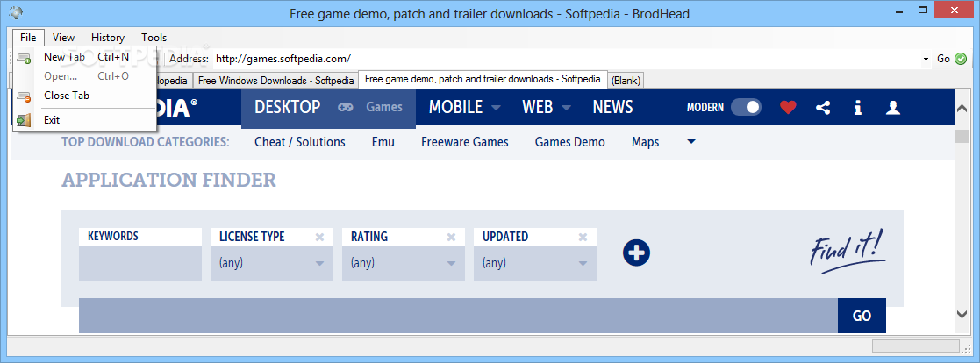This screenshot has height=363, width=980.
Task: Remove the Rating filter with X
Action: [x=451, y=237]
